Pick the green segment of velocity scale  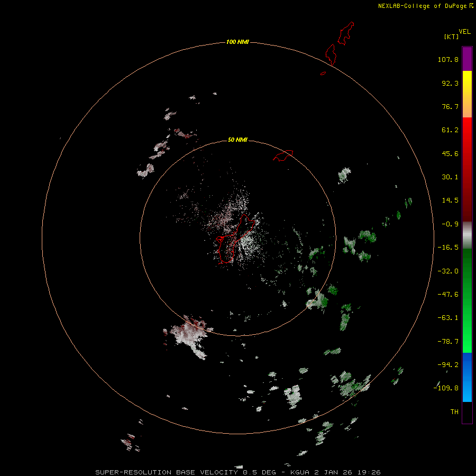(467, 300)
